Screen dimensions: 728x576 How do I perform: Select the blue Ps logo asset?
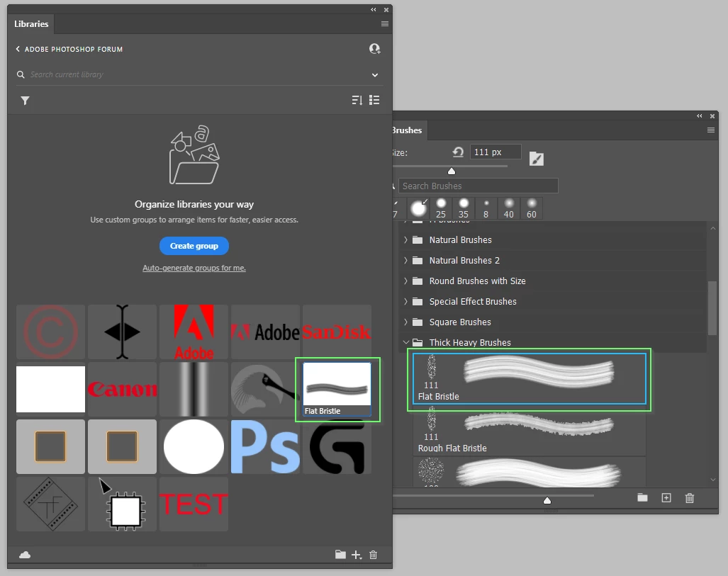(266, 446)
